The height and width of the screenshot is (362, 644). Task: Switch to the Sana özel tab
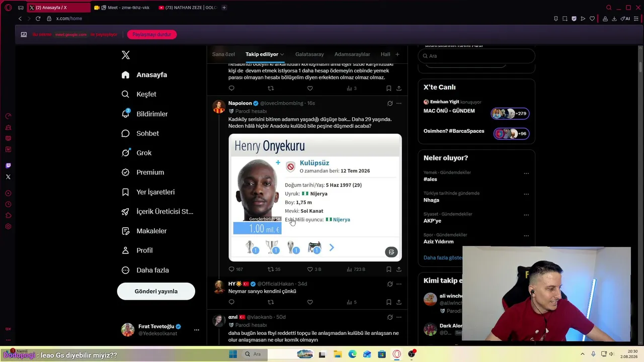pyautogui.click(x=223, y=54)
